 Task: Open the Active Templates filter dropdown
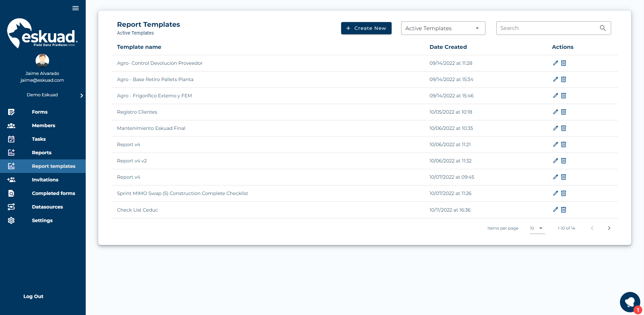coord(443,28)
